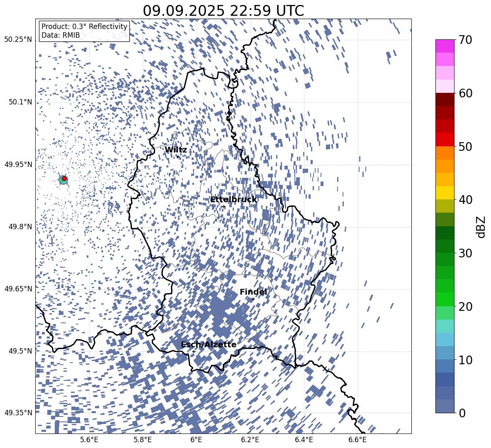Click the Esch/Alzette station cross marker
491x448 pixels.
tap(194, 351)
